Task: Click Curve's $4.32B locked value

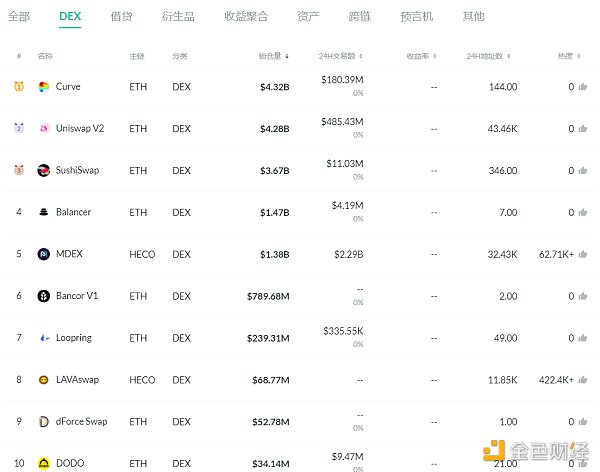Action: [x=275, y=87]
